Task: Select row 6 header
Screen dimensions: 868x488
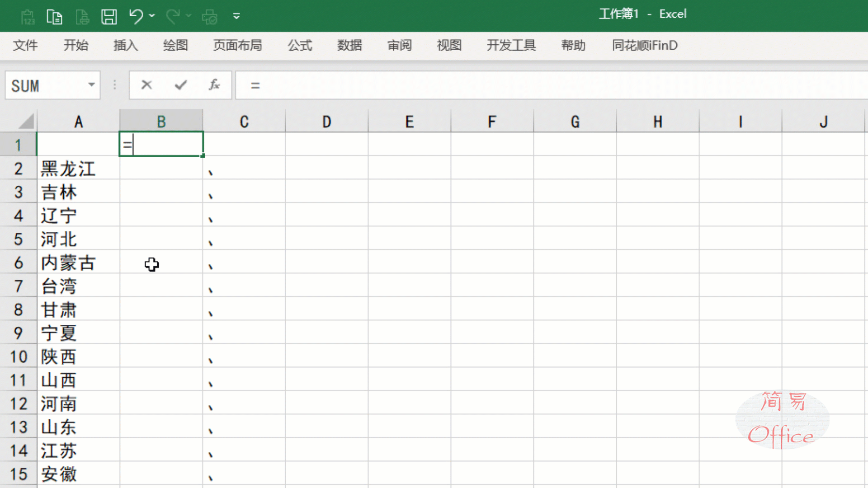Action: click(x=18, y=262)
